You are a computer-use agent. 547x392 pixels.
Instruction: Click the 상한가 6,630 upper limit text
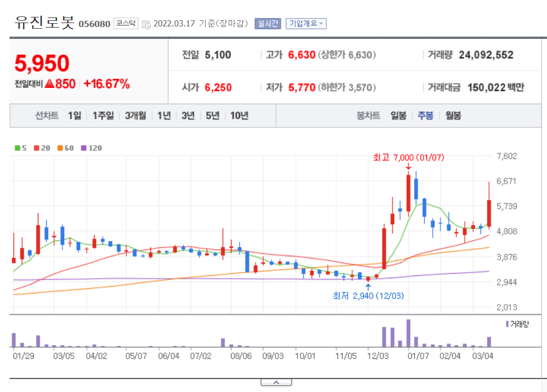[x=347, y=55]
